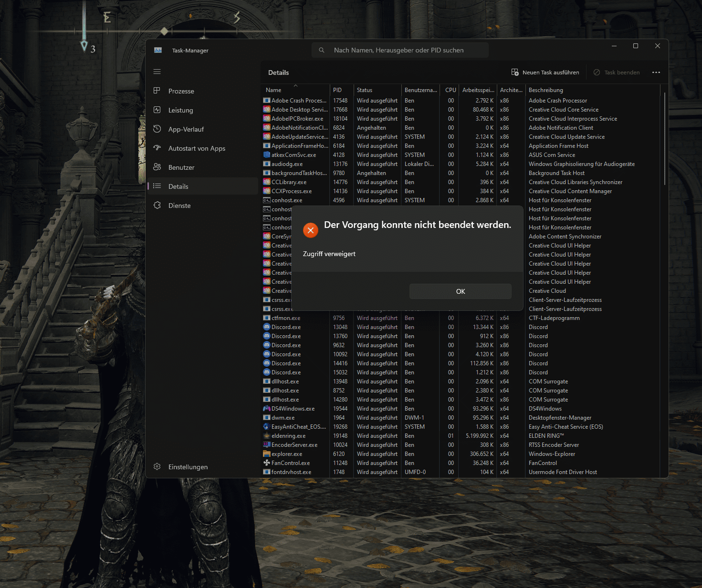The image size is (702, 588).
Task: Click the Desktopfenster-Manager description
Action: click(x=560, y=418)
